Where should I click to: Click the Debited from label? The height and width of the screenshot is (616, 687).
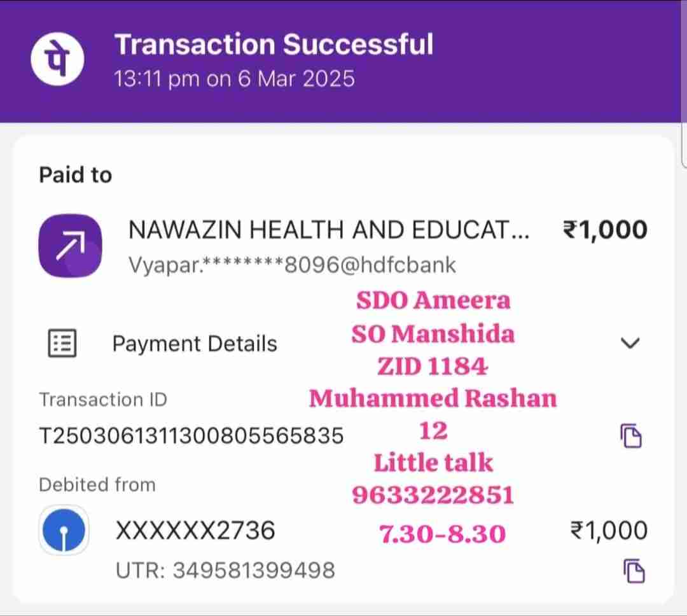[x=97, y=485]
